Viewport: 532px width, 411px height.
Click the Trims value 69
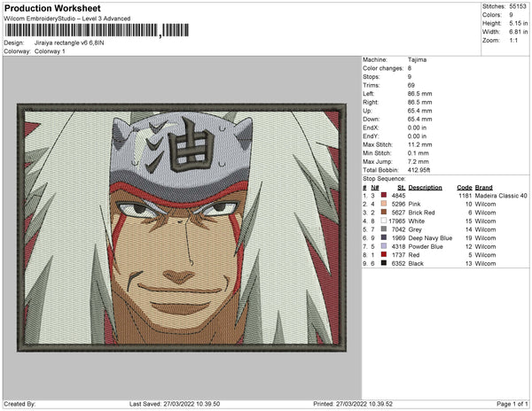click(x=411, y=85)
